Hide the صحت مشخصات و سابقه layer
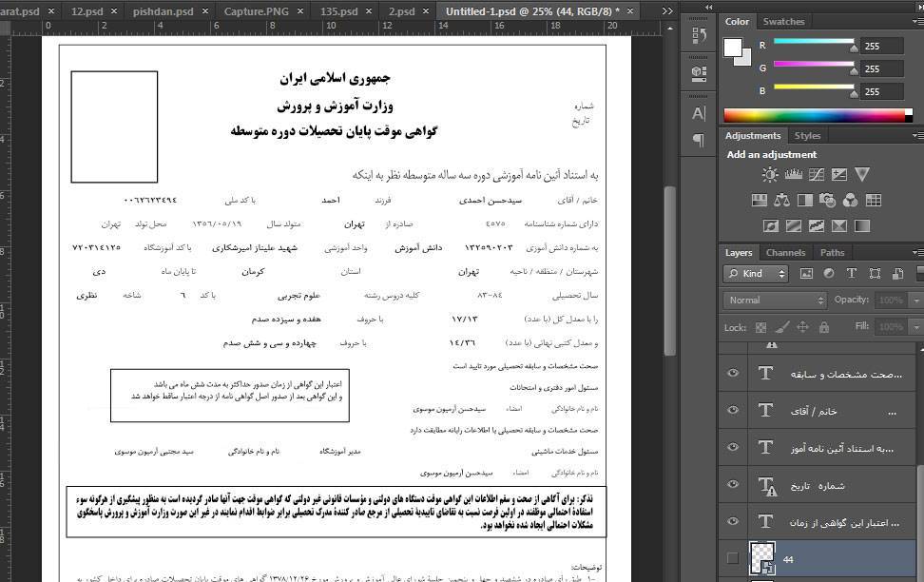Viewport: 924px width, 582px height. click(733, 373)
